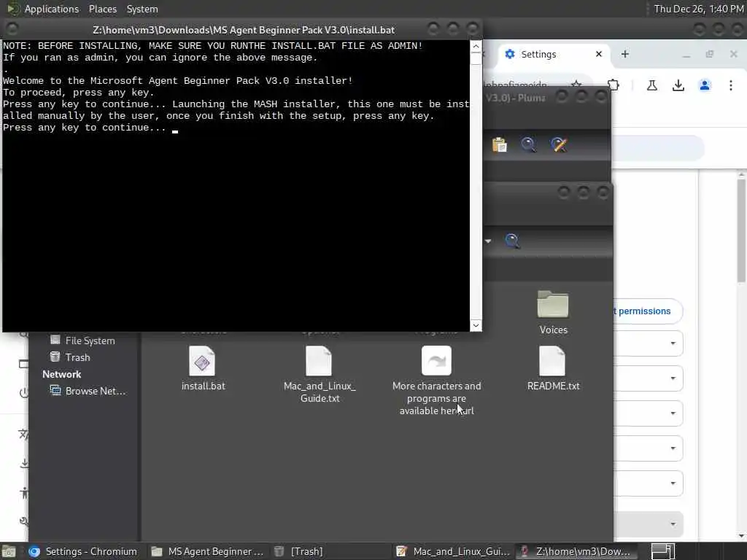747x560 pixels.
Task: Click the Network heading in the sidebar
Action: [61, 374]
